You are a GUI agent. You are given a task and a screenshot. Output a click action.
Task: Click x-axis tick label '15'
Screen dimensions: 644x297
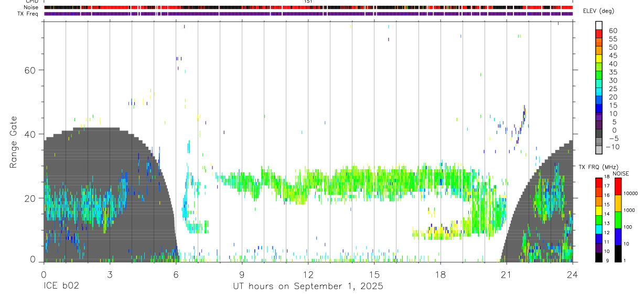click(374, 274)
